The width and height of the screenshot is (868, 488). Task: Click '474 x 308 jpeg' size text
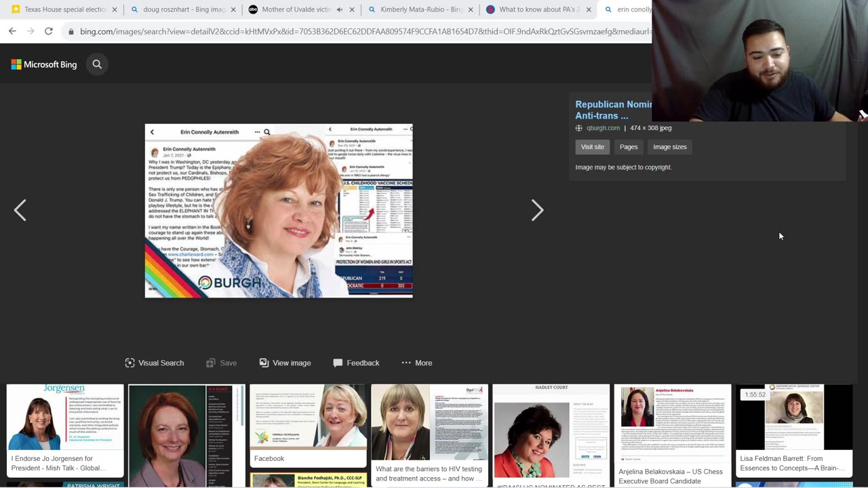coord(651,128)
